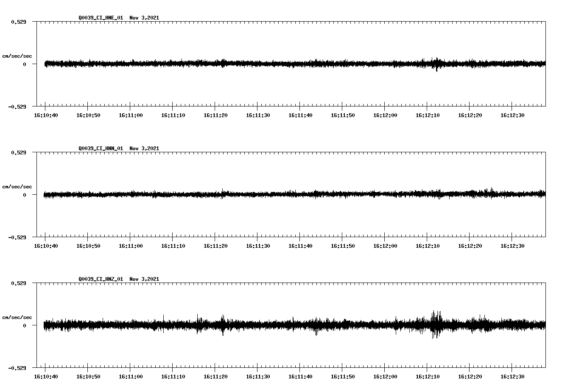Click the 16:12:10 time label under HNZ plot
This screenshot has height=392, width=576.
pyautogui.click(x=428, y=377)
